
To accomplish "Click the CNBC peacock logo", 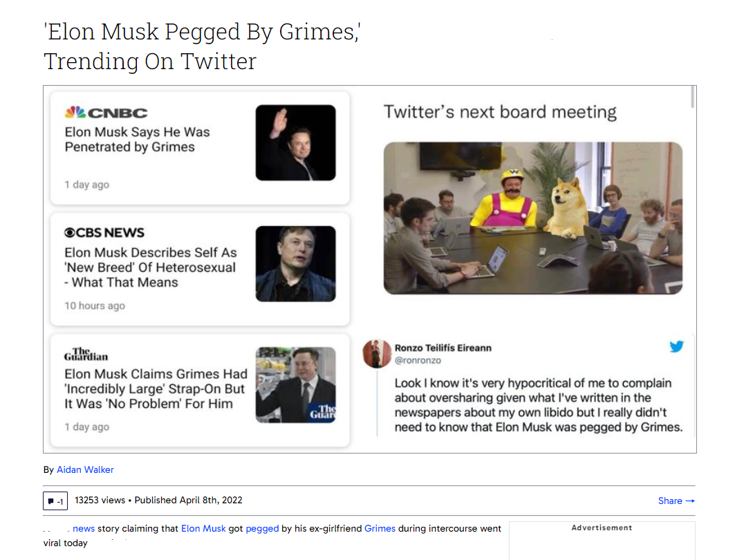I will 75,112.
